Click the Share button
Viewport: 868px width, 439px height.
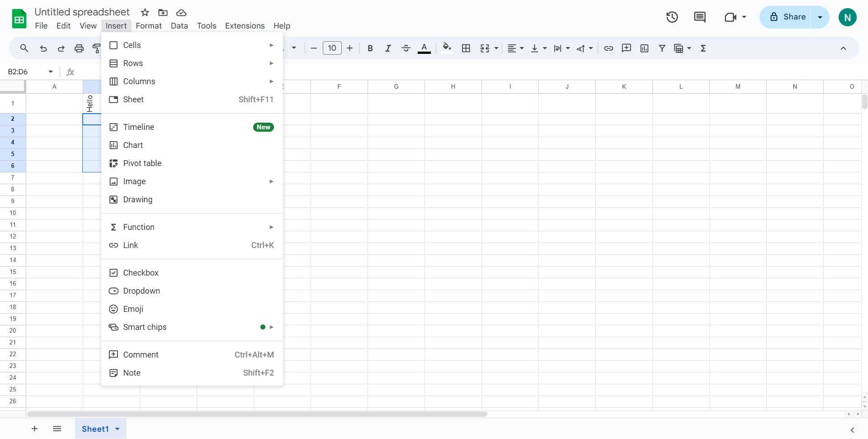[787, 17]
